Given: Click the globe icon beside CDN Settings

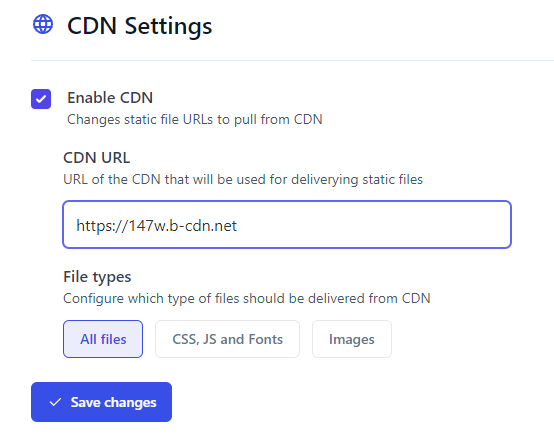Looking at the screenshot, I should [43, 24].
